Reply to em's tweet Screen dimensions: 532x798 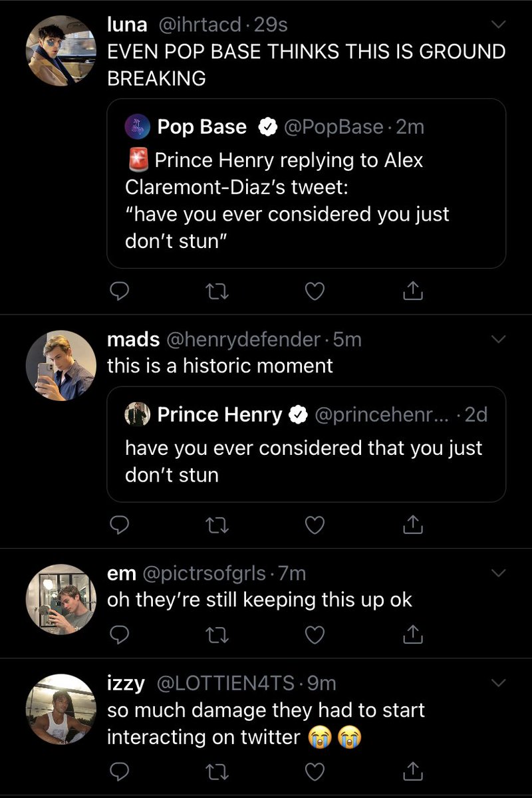click(x=118, y=636)
